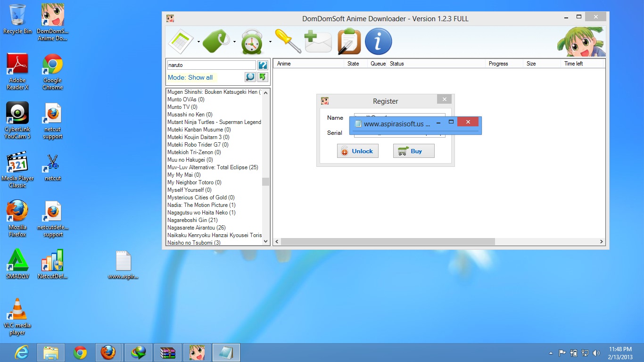Select Mutekioh Tri-Zenon (0)
This screenshot has height=362, width=644.
coord(194,152)
